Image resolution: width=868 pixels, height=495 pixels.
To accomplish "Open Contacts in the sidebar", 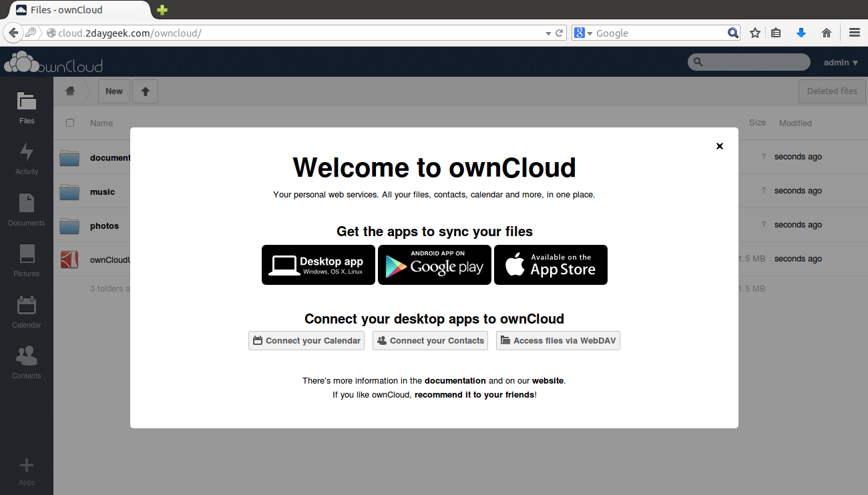I will coord(27,362).
